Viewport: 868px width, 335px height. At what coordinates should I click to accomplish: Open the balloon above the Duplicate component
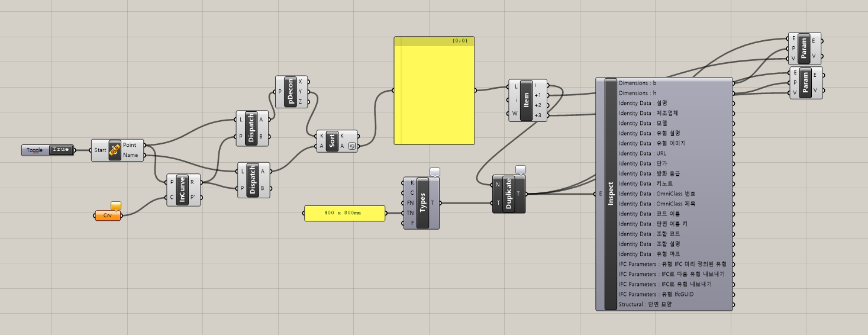click(x=521, y=170)
